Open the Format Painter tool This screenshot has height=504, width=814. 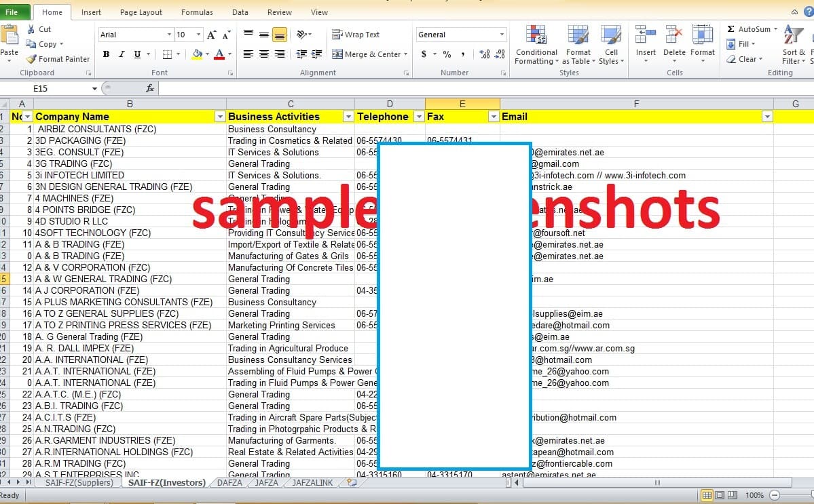coord(58,59)
